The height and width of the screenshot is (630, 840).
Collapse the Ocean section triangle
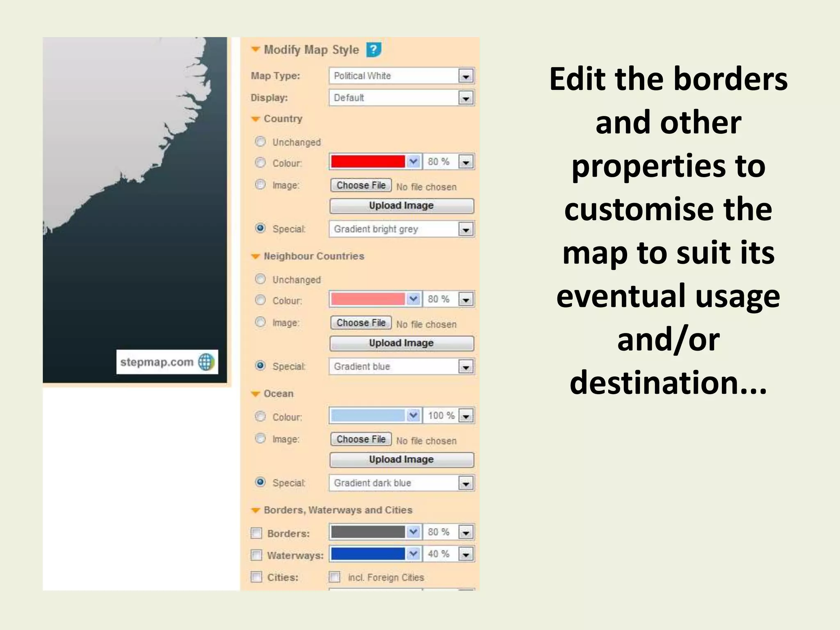(x=256, y=394)
